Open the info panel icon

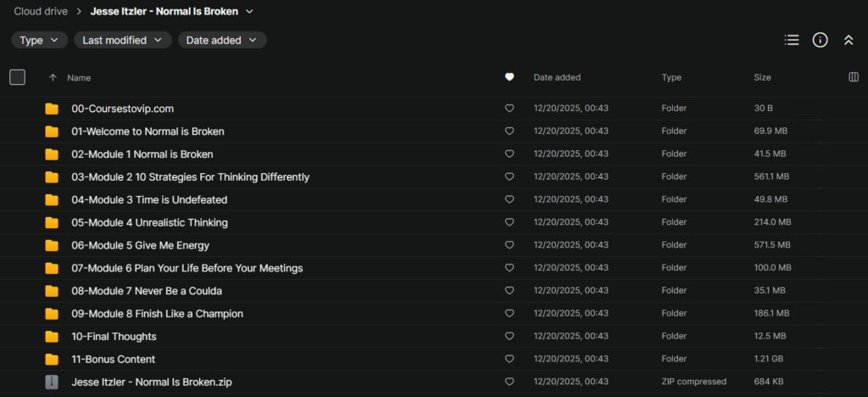[820, 40]
